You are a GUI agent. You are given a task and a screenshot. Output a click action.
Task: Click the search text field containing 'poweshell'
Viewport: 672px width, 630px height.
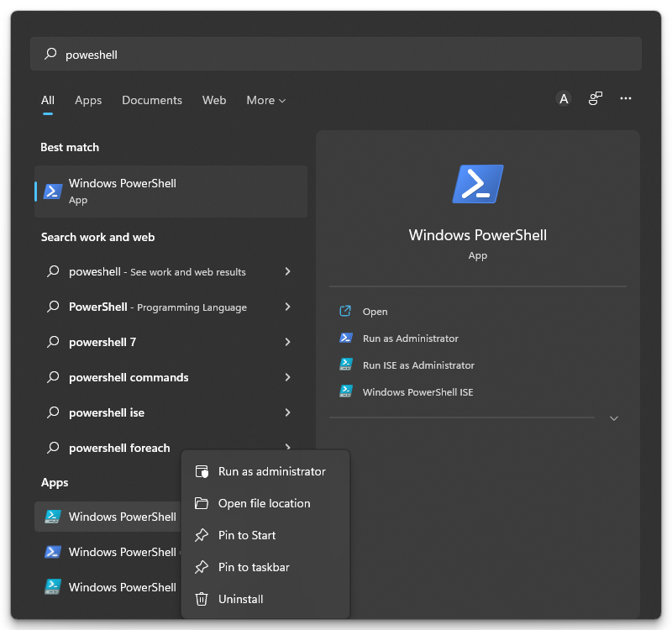(x=335, y=54)
